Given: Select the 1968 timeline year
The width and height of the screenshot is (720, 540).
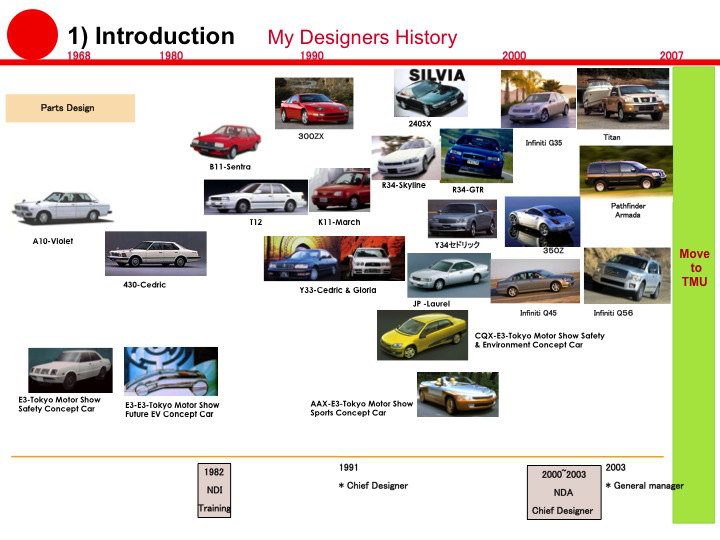Looking at the screenshot, I should 79,56.
